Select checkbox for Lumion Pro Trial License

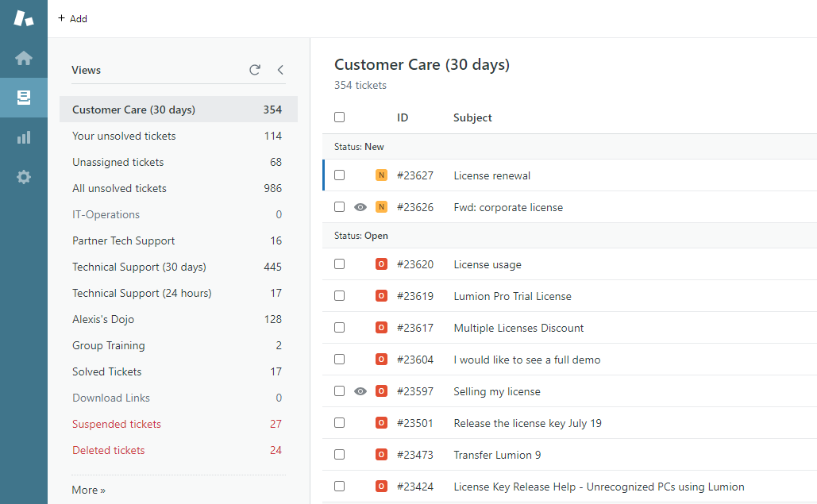(340, 296)
